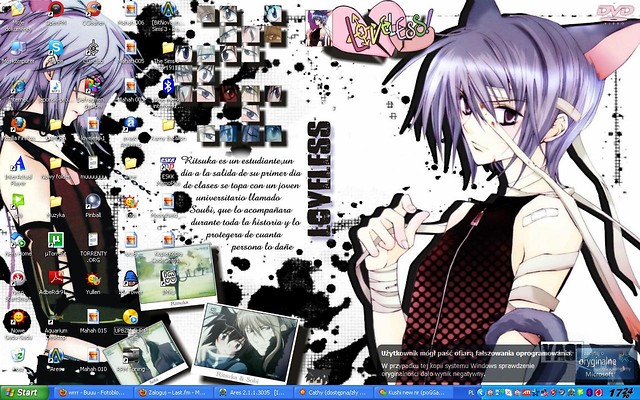
Task: Click the system clock showing 17:24
Action: [622, 393]
